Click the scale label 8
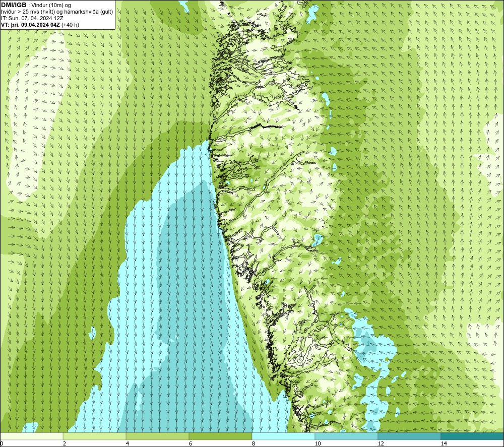Viewport: 504px width, 447px height. click(x=254, y=443)
